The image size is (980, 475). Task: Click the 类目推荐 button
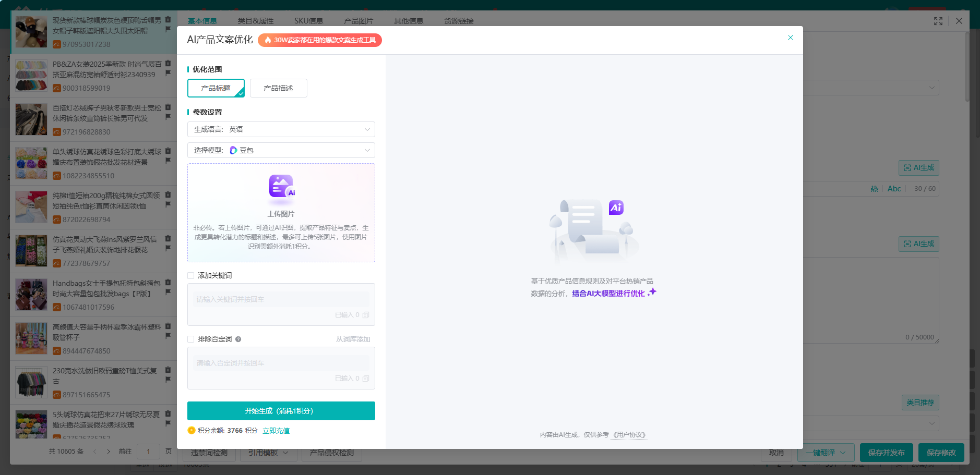pos(921,403)
